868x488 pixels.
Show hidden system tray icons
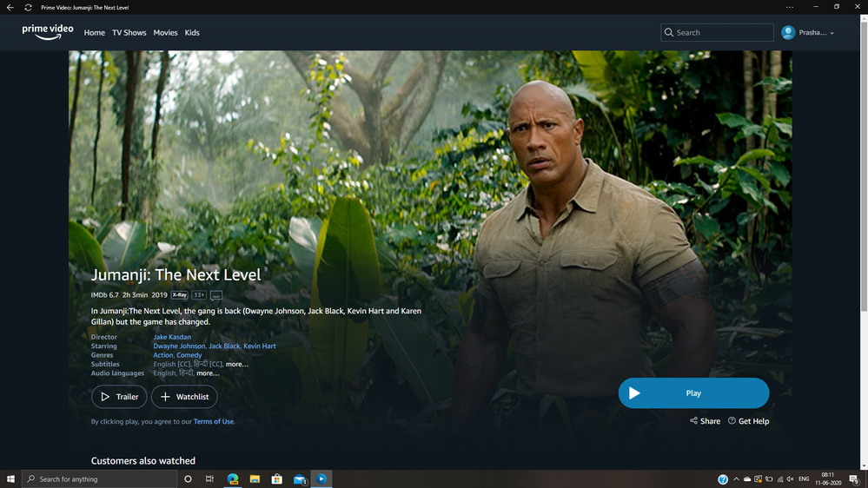point(736,479)
